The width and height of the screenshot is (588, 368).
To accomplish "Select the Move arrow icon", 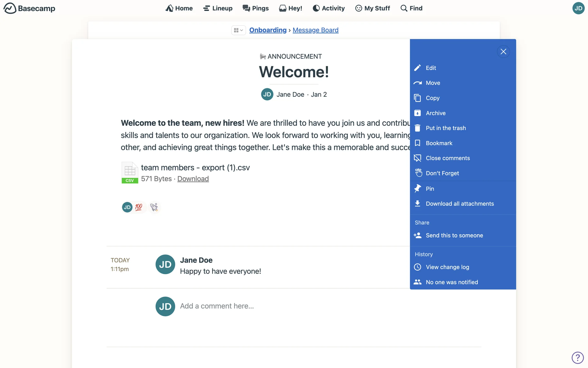I will pyautogui.click(x=417, y=83).
